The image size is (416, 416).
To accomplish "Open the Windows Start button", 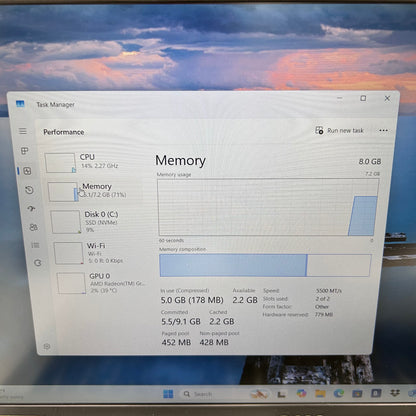I will pyautogui.click(x=168, y=394).
